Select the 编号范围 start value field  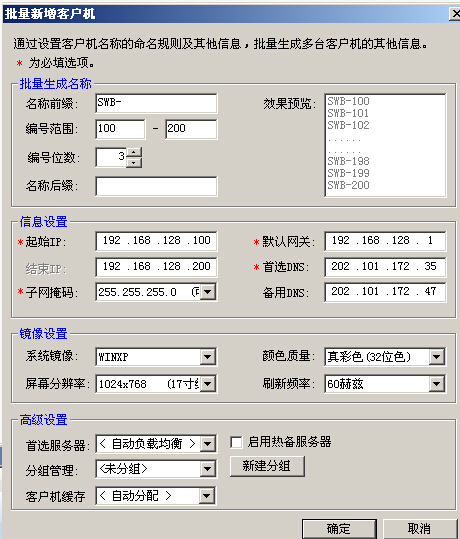120,129
